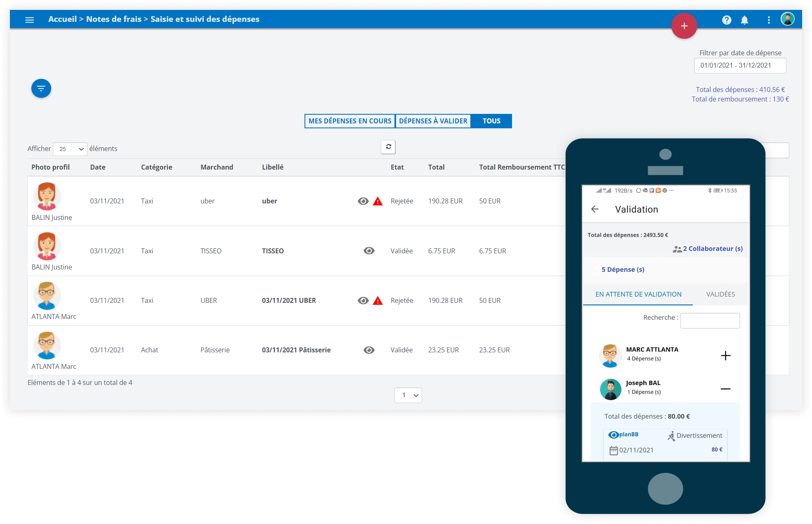Click the phone home button
This screenshot has height=524, width=812.
(x=665, y=489)
